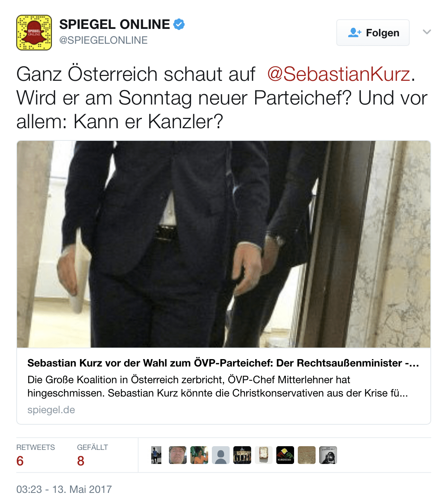Open the standing person liker avatar
Screen dimensions: 443x504
[156, 455]
